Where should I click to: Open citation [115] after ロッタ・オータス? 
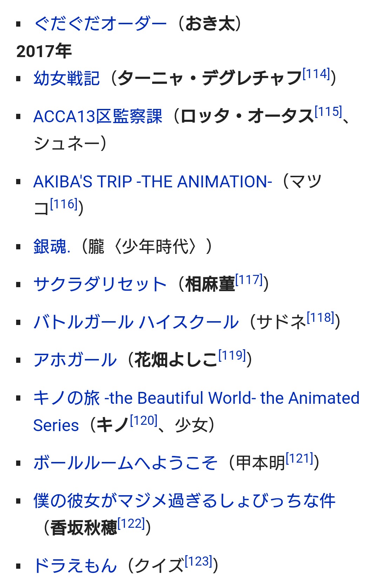click(328, 112)
